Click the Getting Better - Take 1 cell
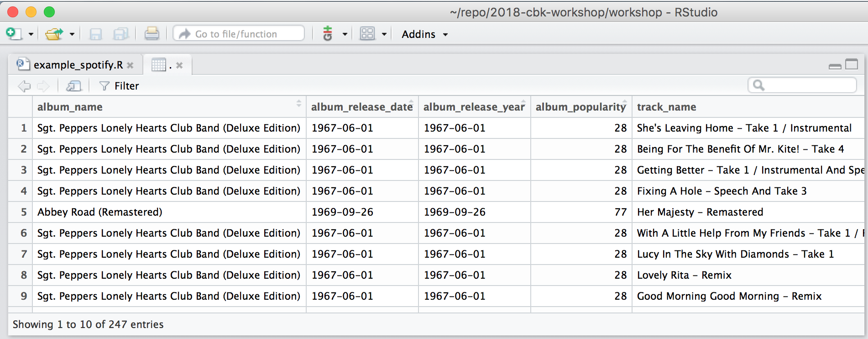 tap(748, 170)
